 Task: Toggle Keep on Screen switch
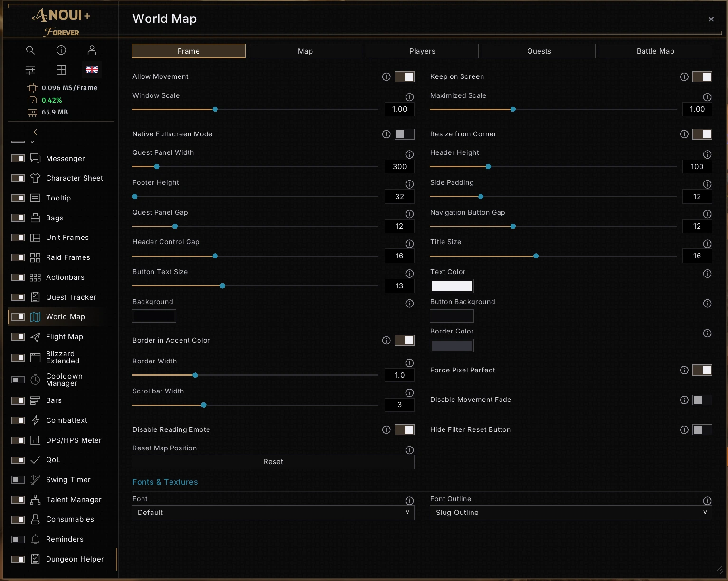pyautogui.click(x=702, y=77)
